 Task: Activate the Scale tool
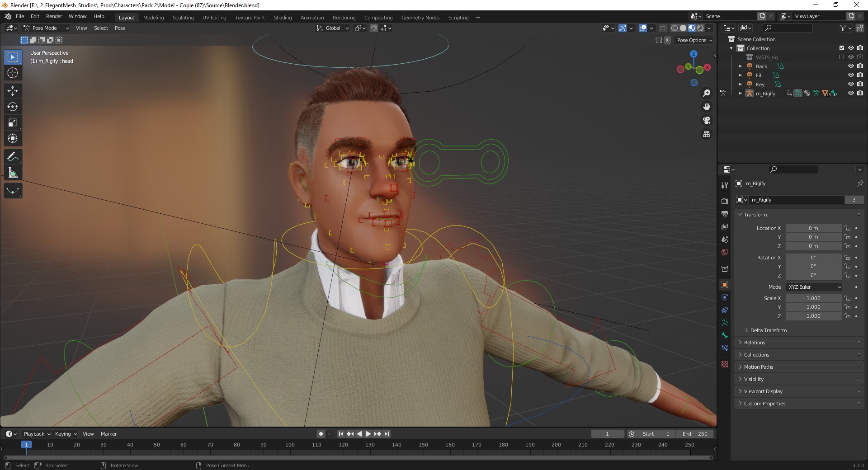click(x=13, y=122)
